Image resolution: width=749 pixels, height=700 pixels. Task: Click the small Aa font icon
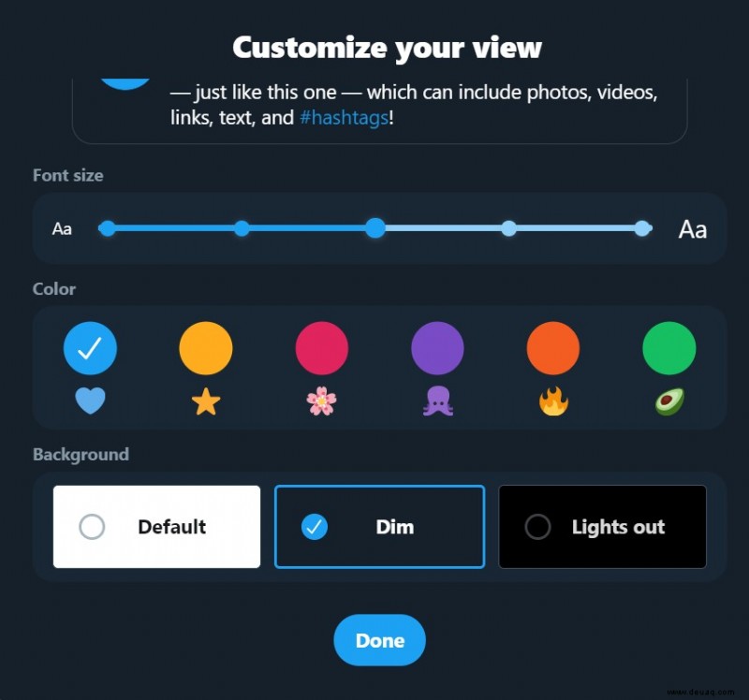(x=62, y=228)
